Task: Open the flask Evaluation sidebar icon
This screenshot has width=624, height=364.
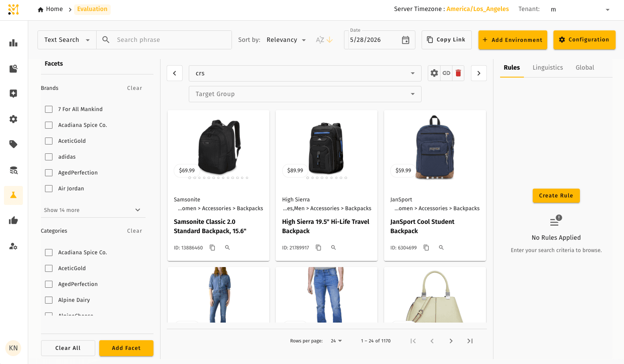Action: 13,195
